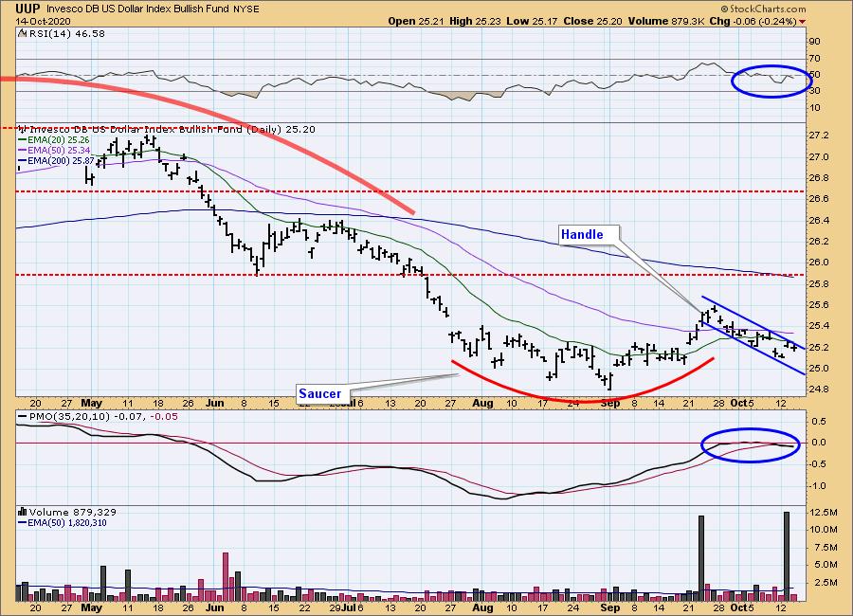The image size is (853, 616).
Task: Click the 2.5M volume axis label
Action: (x=824, y=582)
